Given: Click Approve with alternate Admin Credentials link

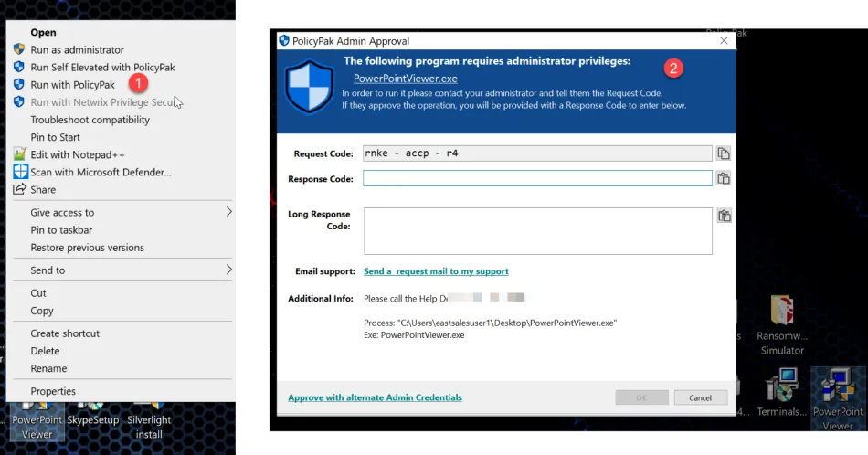Looking at the screenshot, I should point(375,397).
